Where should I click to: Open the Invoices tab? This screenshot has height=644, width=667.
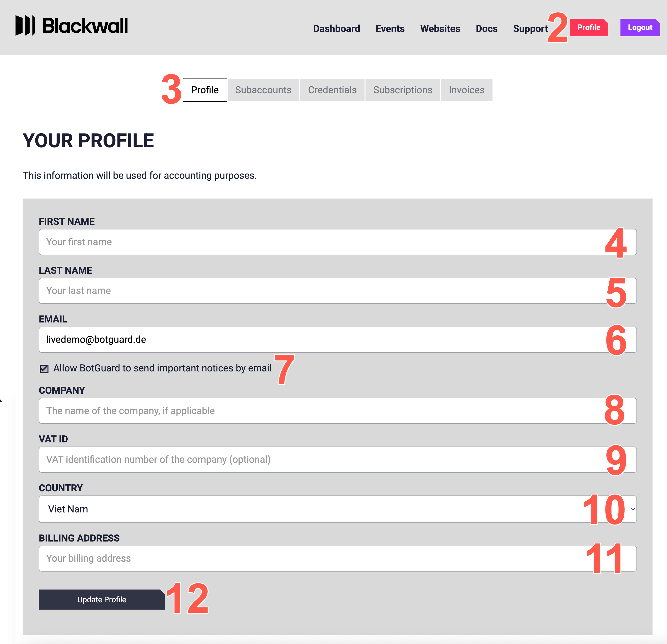pos(466,90)
